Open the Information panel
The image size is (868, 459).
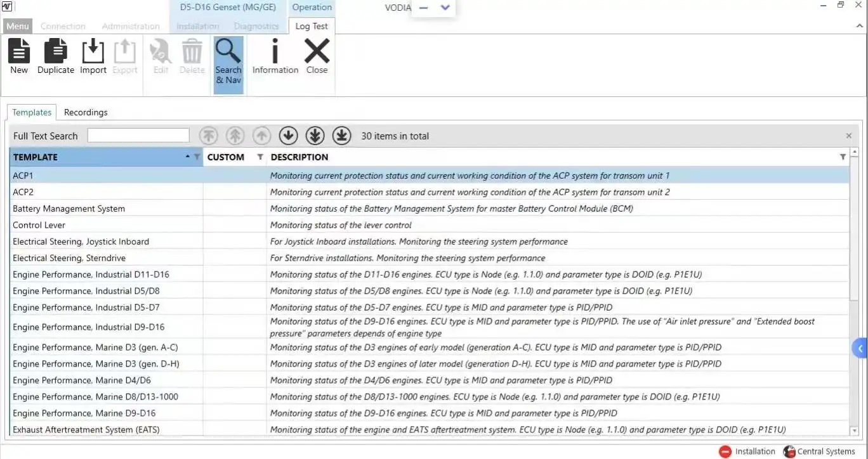pyautogui.click(x=275, y=56)
